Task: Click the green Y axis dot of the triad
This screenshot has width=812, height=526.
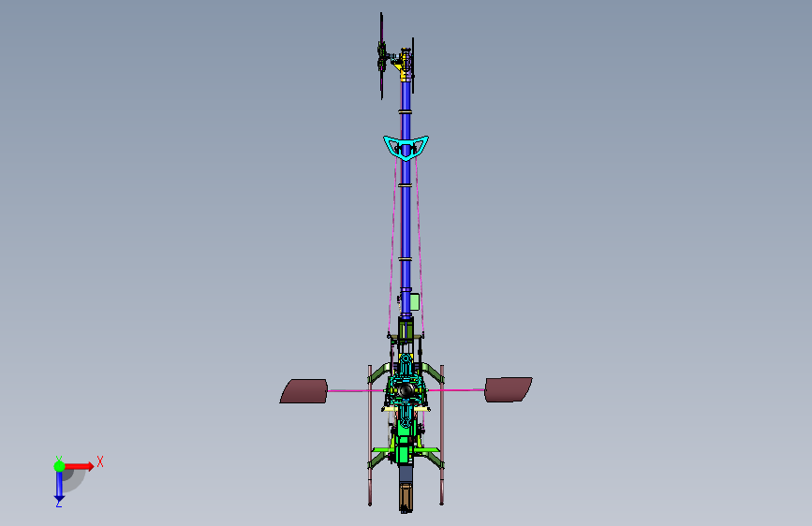Action: pos(60,466)
